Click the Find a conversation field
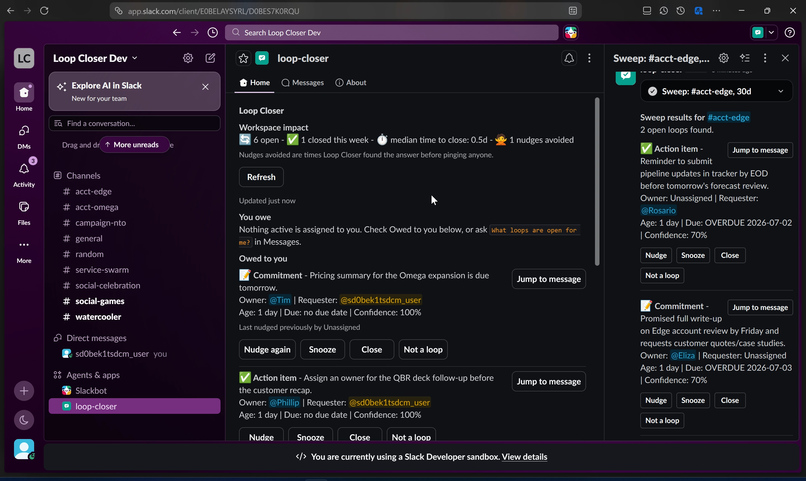Screen dimensions: 806x481 (x=134, y=123)
